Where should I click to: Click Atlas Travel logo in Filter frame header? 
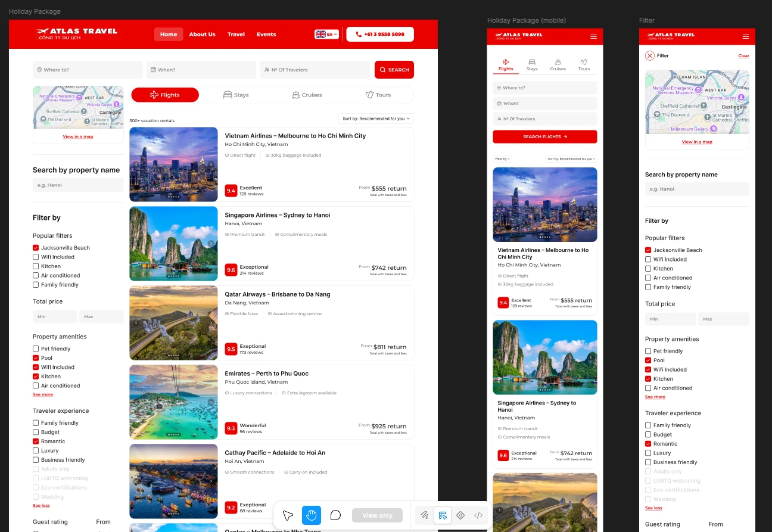671,36
